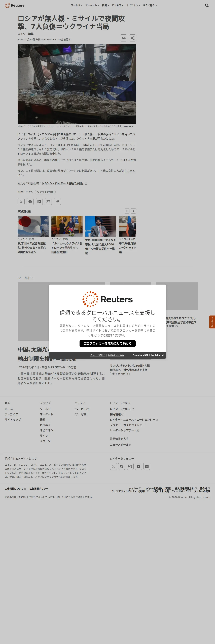
Task: Go to previous item in 次の記事 carousel
Action: [127, 211]
